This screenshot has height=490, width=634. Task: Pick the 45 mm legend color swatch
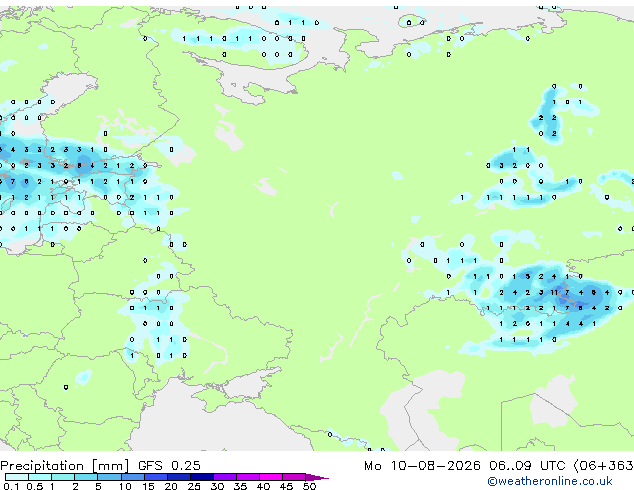click(x=294, y=477)
